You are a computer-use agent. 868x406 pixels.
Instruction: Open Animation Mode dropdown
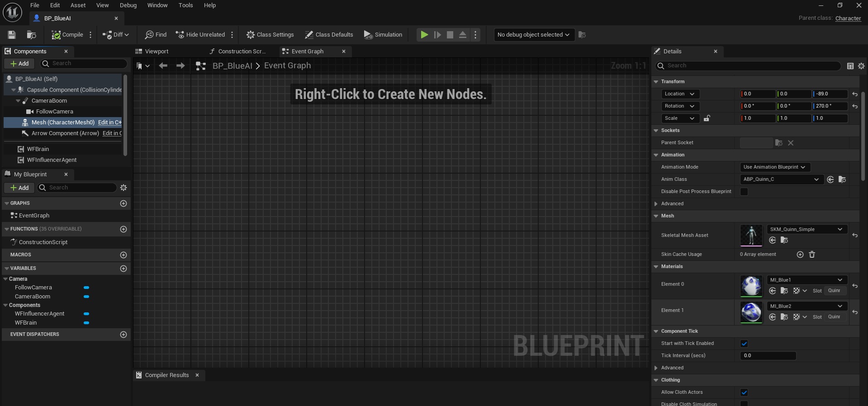[774, 167]
